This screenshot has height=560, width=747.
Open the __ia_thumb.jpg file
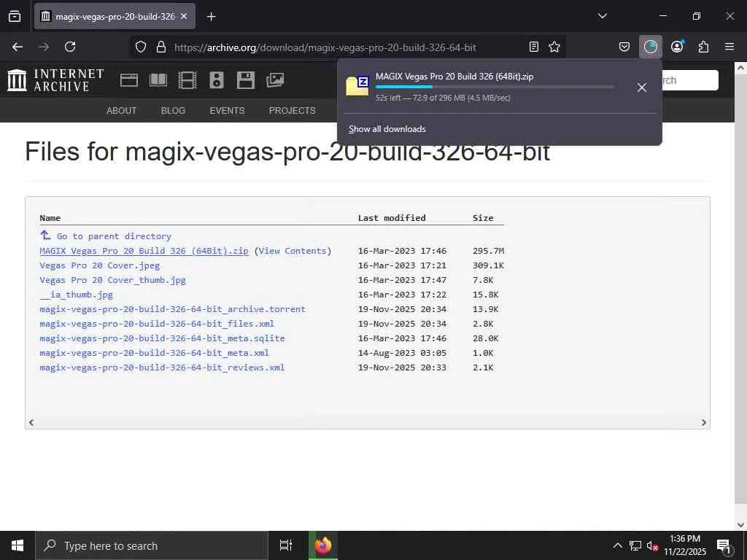coord(76,295)
